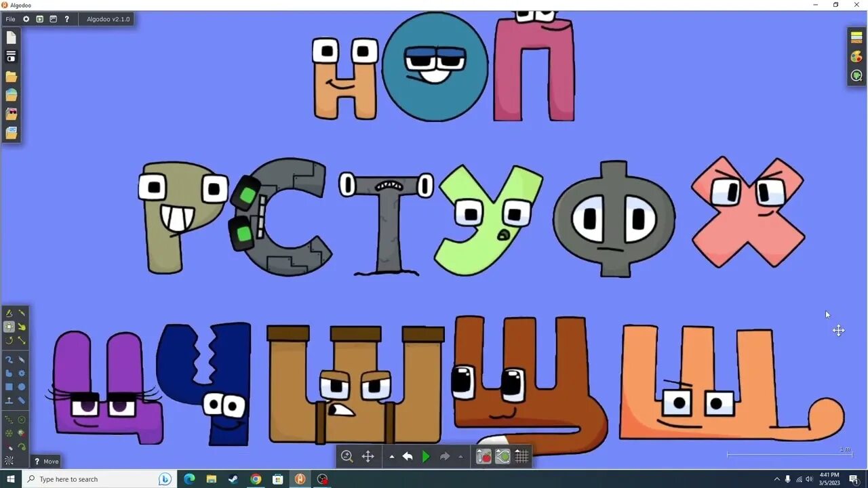Select the Eraser tool
The image size is (868, 488).
[x=22, y=360]
